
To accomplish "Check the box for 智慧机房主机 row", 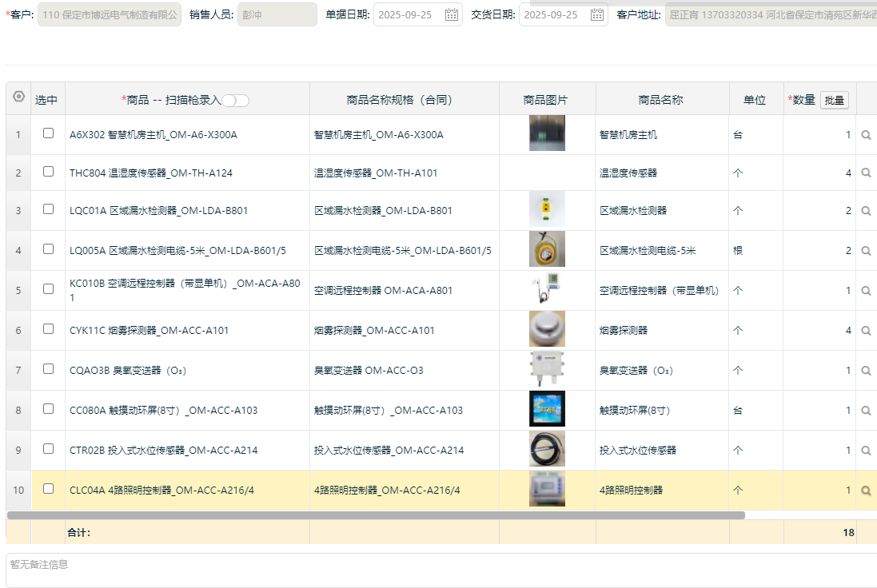I will (48, 133).
